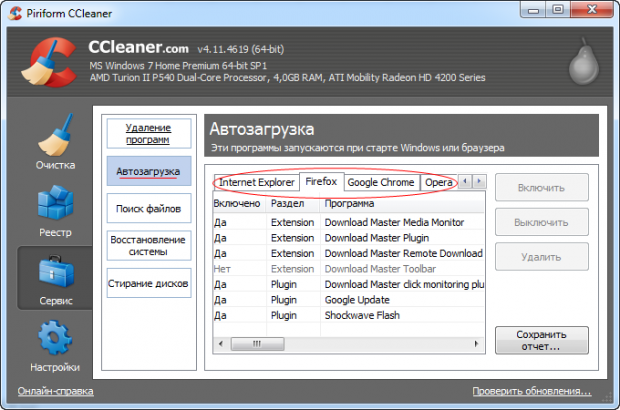Open Восстановление системы section

tap(149, 246)
